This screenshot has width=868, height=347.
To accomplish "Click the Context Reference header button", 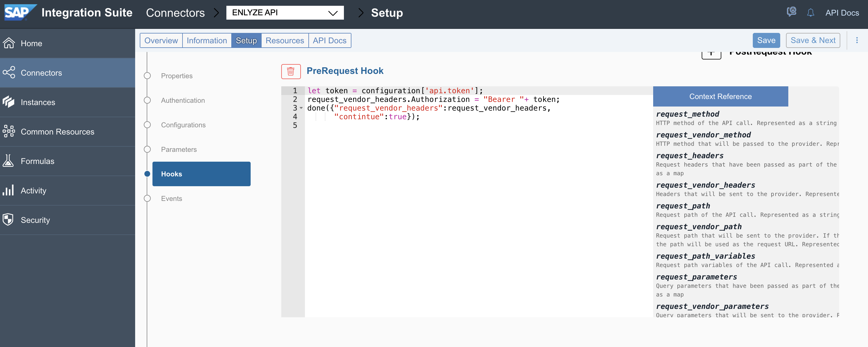I will (x=720, y=96).
